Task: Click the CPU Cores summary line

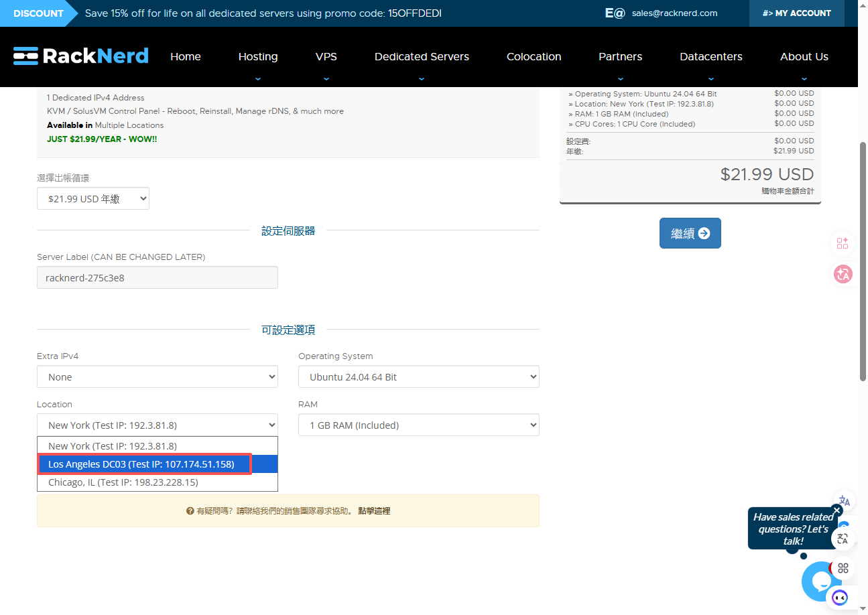Action: point(632,124)
